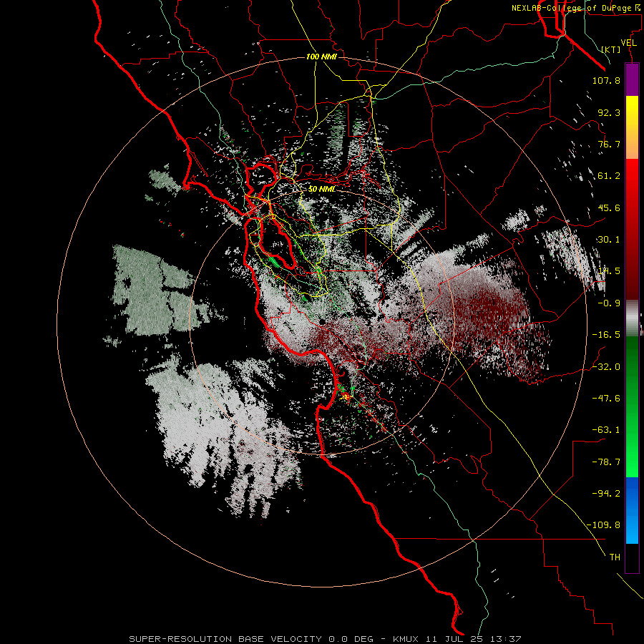Screen dimensions: 644x644
Task: Click the 61.2 legend value
Action: point(609,176)
